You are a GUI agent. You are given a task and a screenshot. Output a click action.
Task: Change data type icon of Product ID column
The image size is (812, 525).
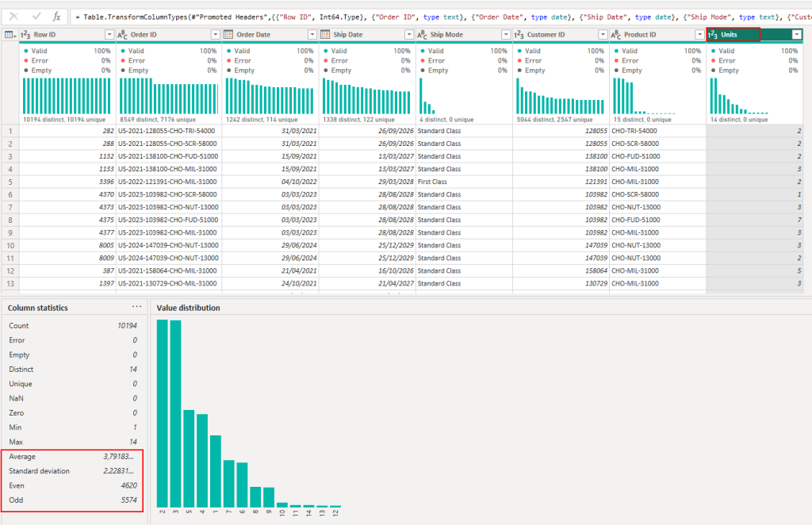click(615, 35)
